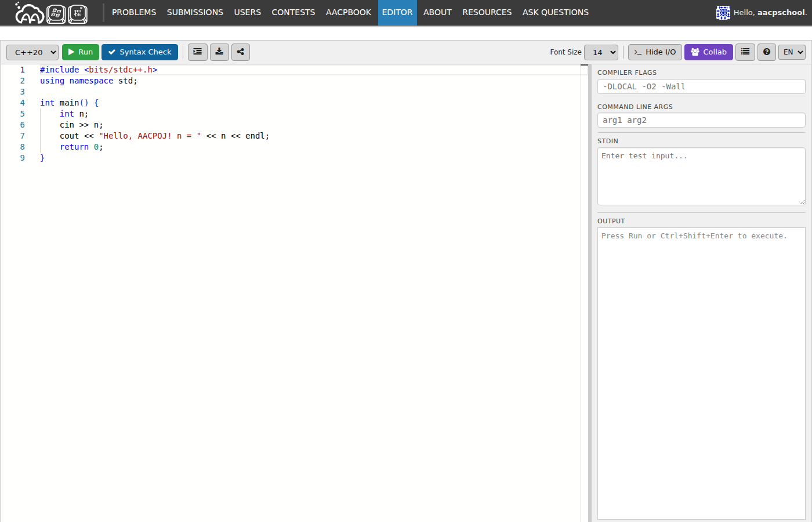This screenshot has width=812, height=522.
Task: Open the C++20 language dropdown
Action: (32, 52)
